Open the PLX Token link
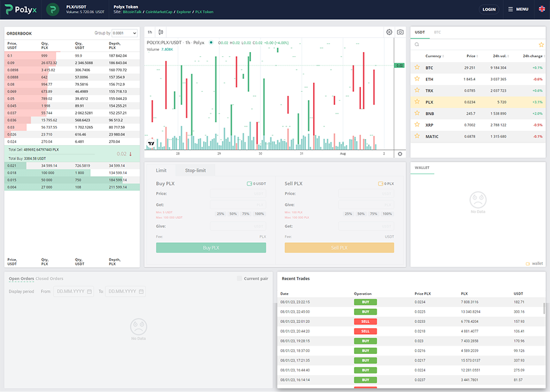 [x=204, y=12]
